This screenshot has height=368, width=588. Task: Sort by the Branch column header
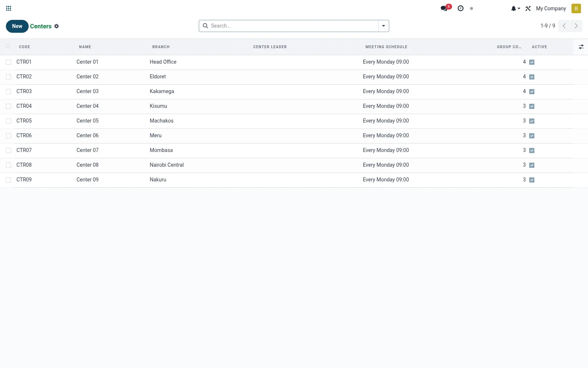161,47
